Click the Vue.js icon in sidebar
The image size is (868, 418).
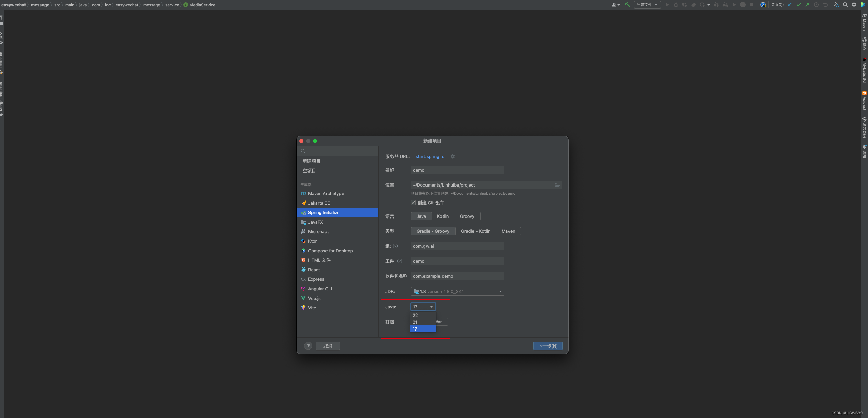coord(303,298)
